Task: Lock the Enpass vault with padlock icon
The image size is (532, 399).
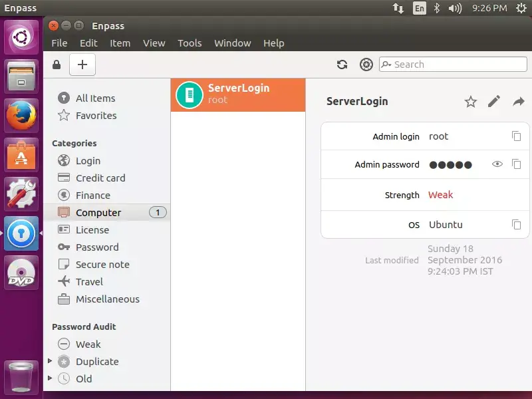Action: click(x=57, y=65)
